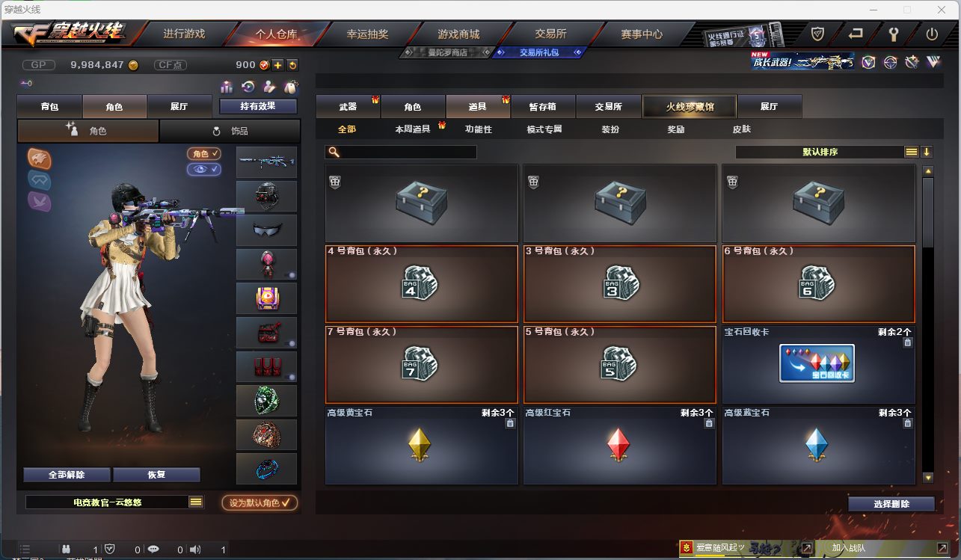Open the shield security icon in top bar

tap(817, 34)
